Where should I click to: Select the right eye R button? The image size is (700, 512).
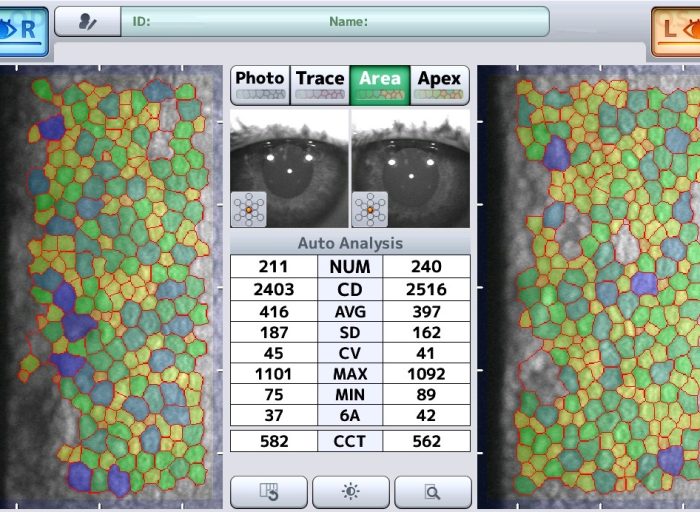click(22, 29)
